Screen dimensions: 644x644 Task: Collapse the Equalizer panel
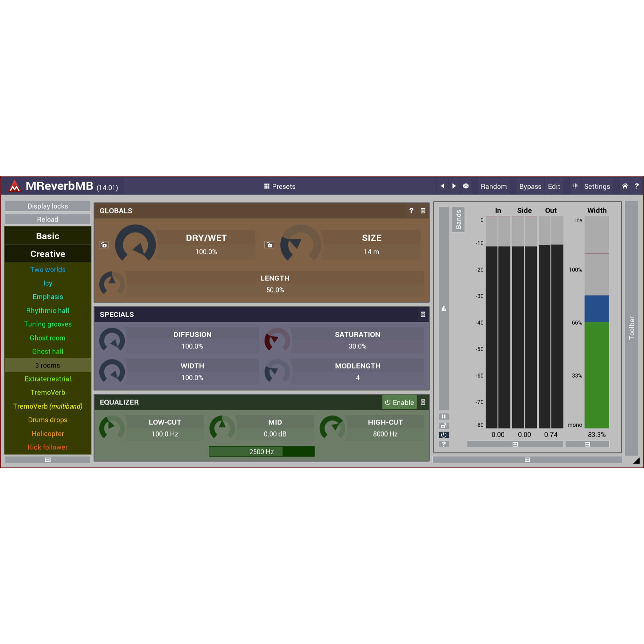click(x=423, y=402)
